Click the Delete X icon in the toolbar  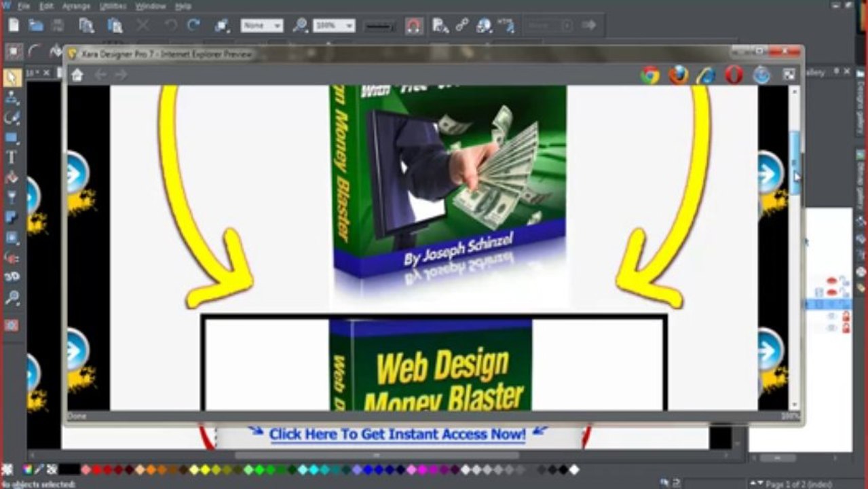pos(143,26)
